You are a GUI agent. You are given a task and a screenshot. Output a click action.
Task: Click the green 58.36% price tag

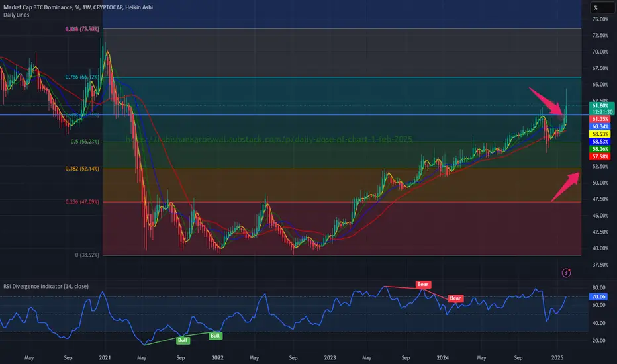point(600,149)
